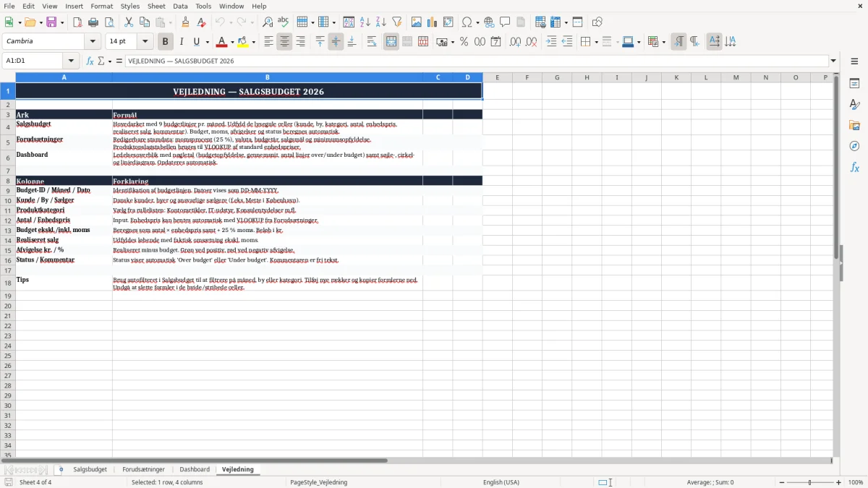Delete decimal place
Screen dimensions: 868x488
coord(531,42)
